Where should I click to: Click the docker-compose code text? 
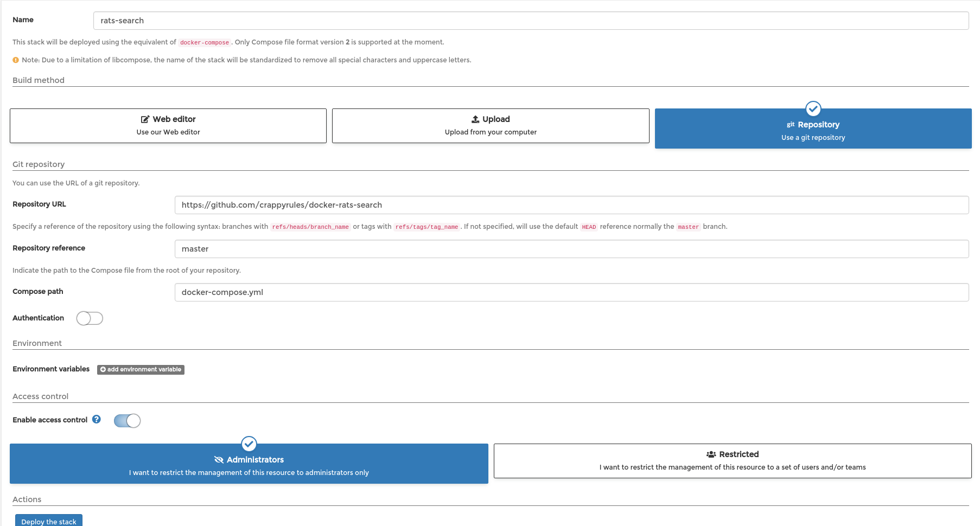coord(205,42)
